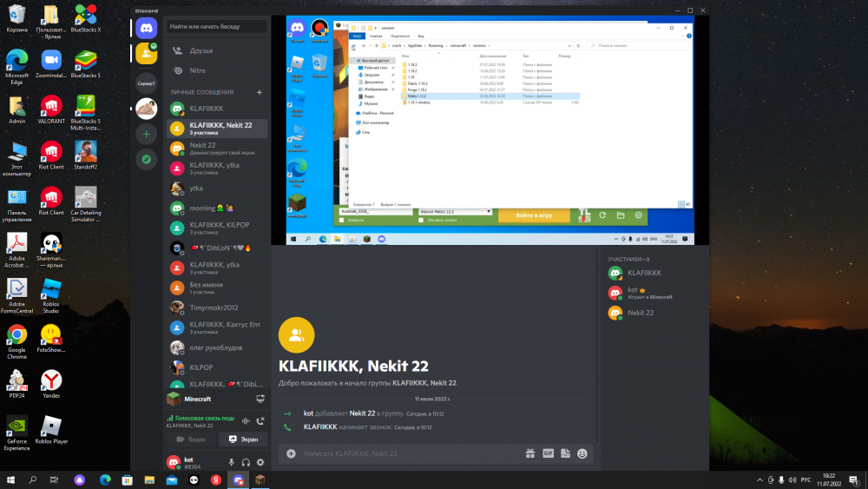Image resolution: width=868 pixels, height=489 pixels.
Task: Open taskbar search icon
Action: tap(32, 480)
